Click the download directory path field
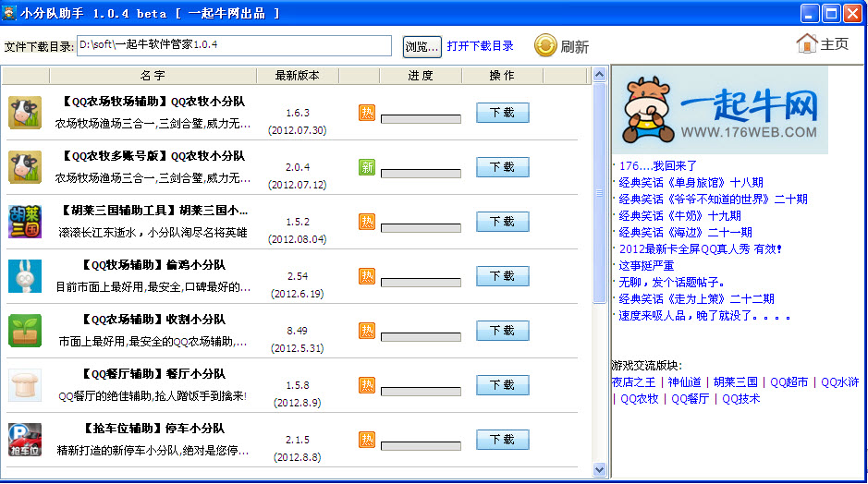This screenshot has width=868, height=484. pyautogui.click(x=234, y=45)
